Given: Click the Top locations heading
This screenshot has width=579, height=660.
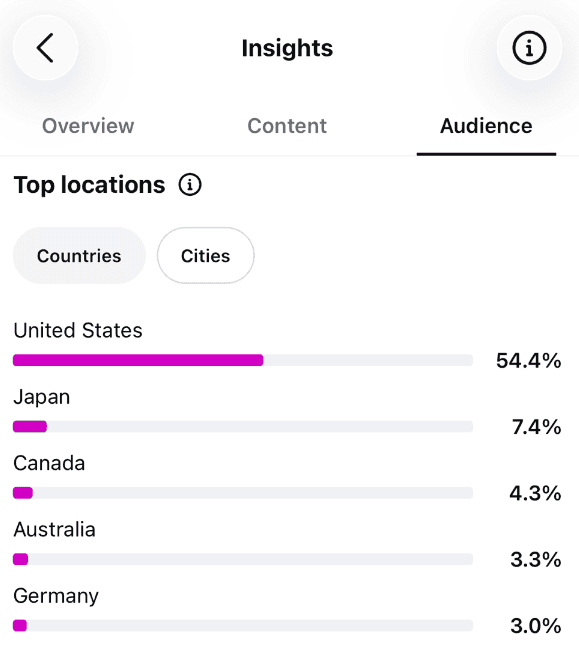Looking at the screenshot, I should click(x=89, y=185).
